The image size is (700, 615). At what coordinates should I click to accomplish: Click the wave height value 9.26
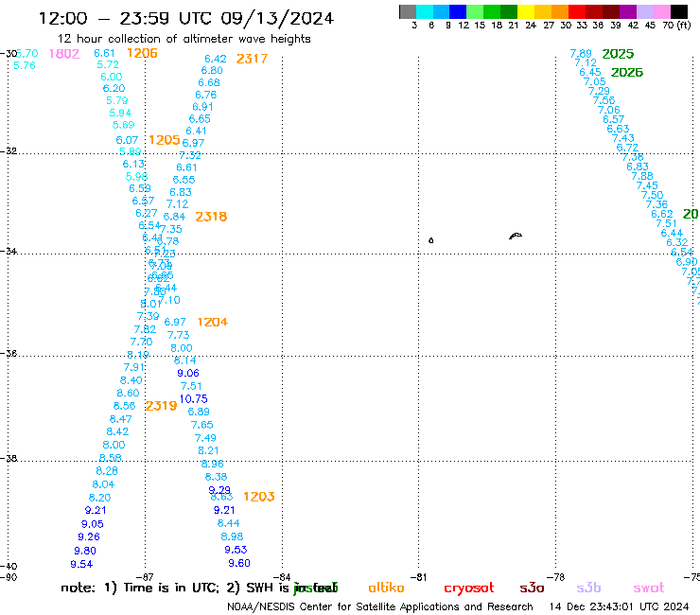(x=89, y=536)
